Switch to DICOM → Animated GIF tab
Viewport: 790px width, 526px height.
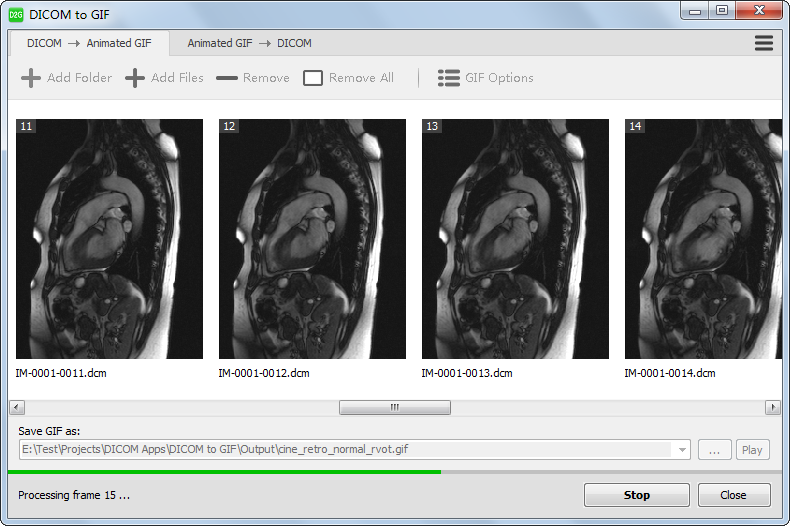[89, 43]
